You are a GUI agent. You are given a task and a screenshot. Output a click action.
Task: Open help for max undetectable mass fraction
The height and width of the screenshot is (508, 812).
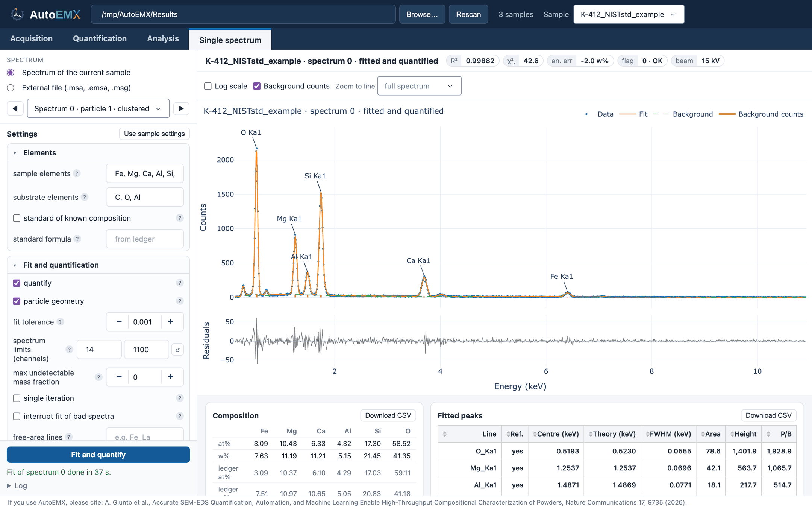point(98,377)
